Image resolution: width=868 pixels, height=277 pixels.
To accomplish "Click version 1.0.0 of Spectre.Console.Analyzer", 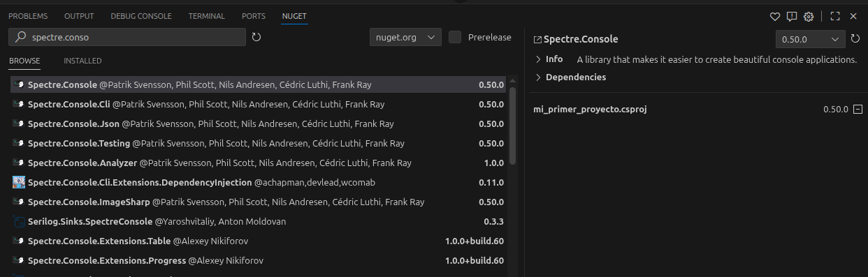I will (x=494, y=163).
